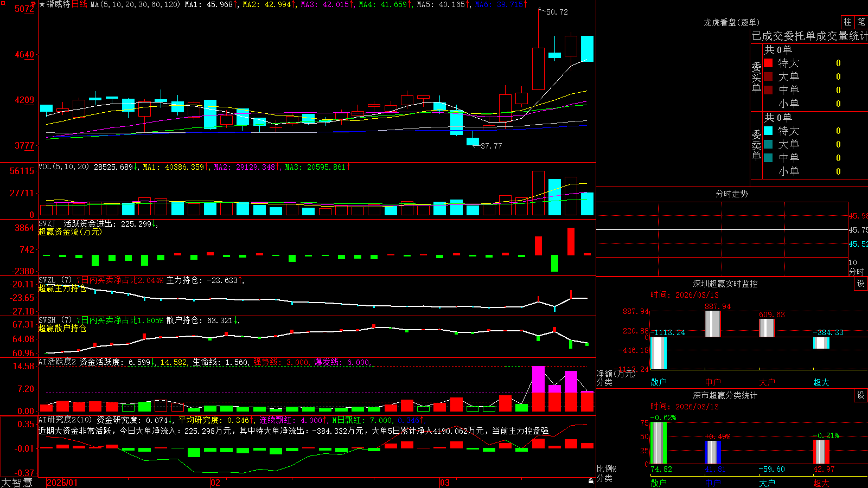Click the 超大 42.97 bar in 分类统计
Image resolution: width=868 pixels, height=488 pixels.
tap(821, 452)
